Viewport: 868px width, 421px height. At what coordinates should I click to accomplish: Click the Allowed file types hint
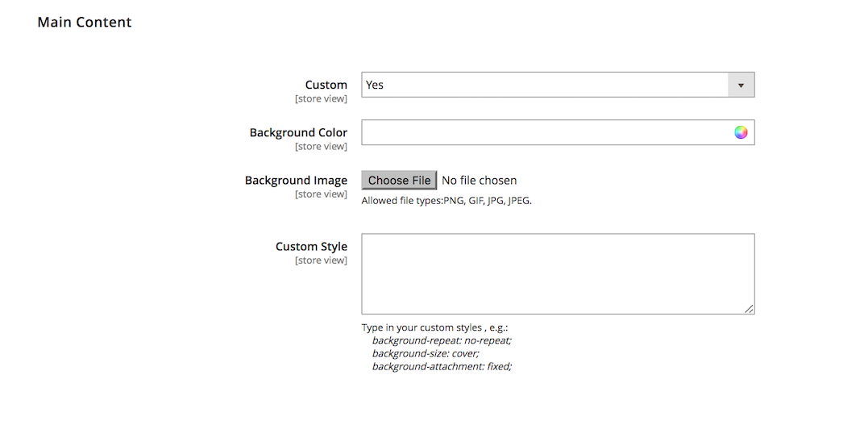[x=446, y=201]
